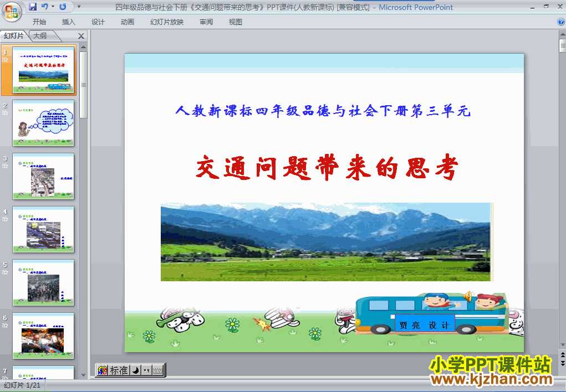Open Customize Quick Access Toolbar dropdown
The height and width of the screenshot is (392, 566).
coord(79,7)
